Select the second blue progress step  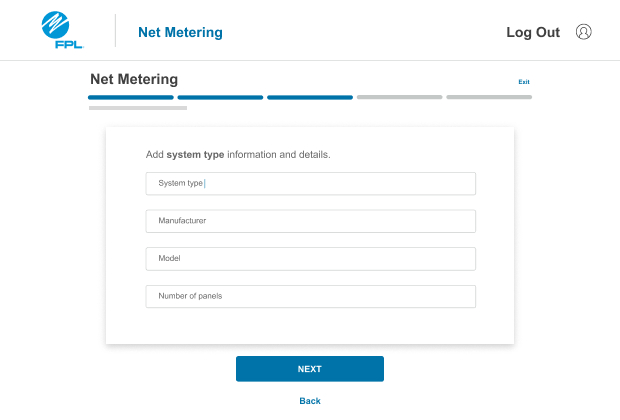(220, 97)
